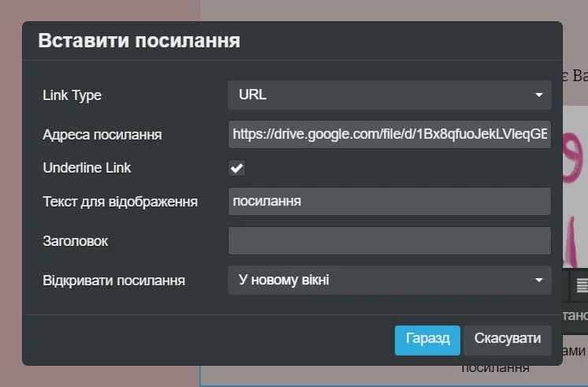This screenshot has height=387, width=588.
Task: Edit the Текст для відображення field
Action: pos(389,201)
